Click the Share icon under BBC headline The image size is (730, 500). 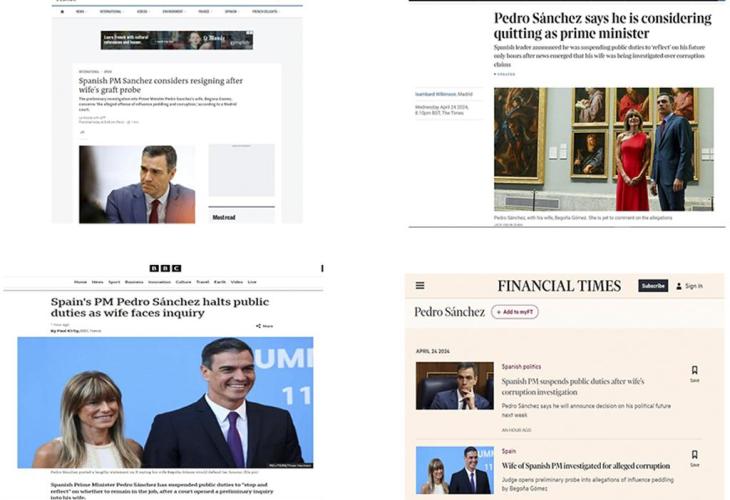tap(258, 326)
